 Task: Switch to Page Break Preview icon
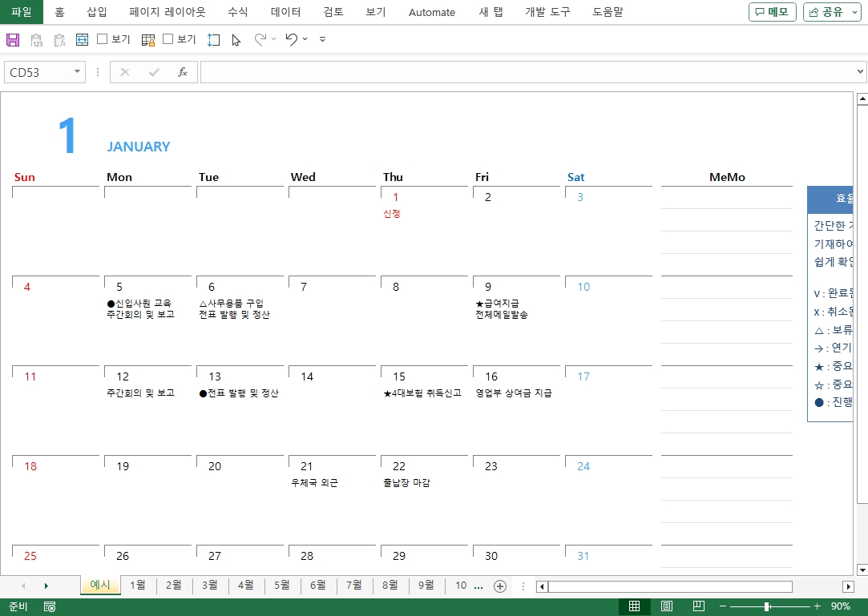[698, 606]
